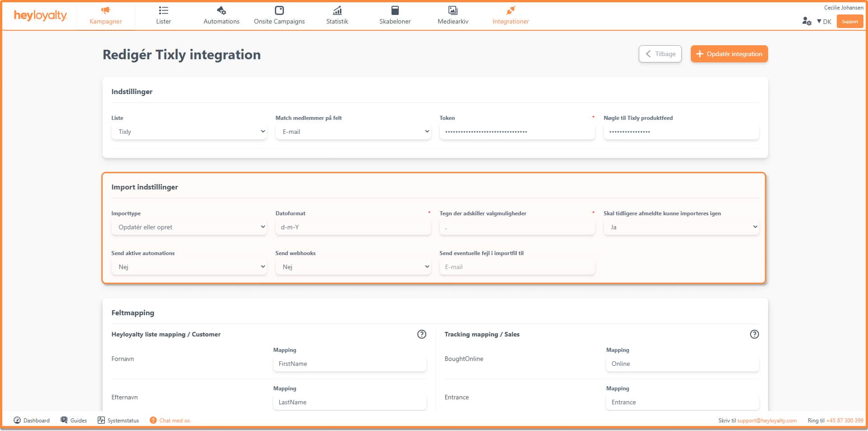868x431 pixels.
Task: Click the Datoformat input field
Action: (353, 227)
